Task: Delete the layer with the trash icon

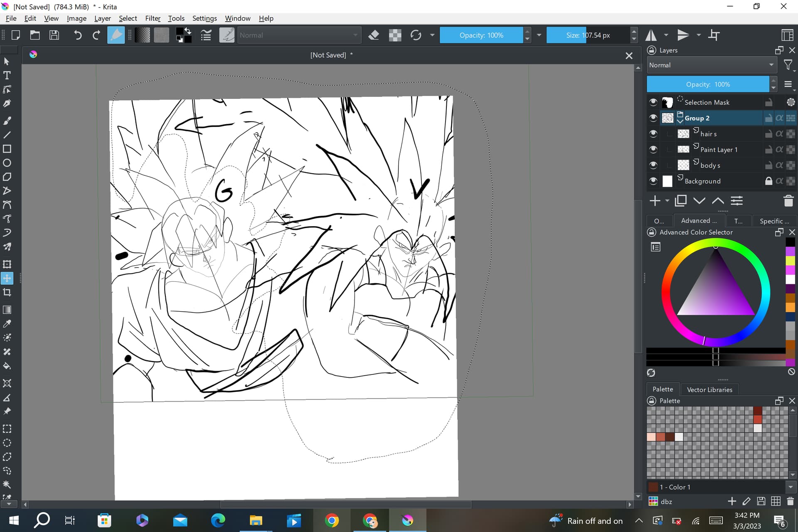Action: pyautogui.click(x=788, y=201)
